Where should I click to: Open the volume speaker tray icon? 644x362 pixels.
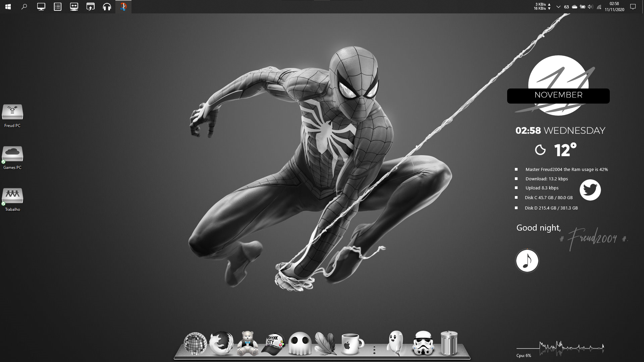pos(590,7)
